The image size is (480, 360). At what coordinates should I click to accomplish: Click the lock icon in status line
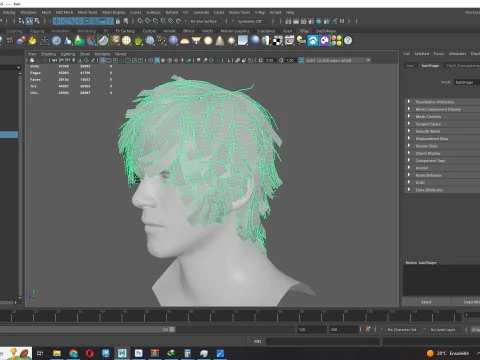[x=118, y=21]
